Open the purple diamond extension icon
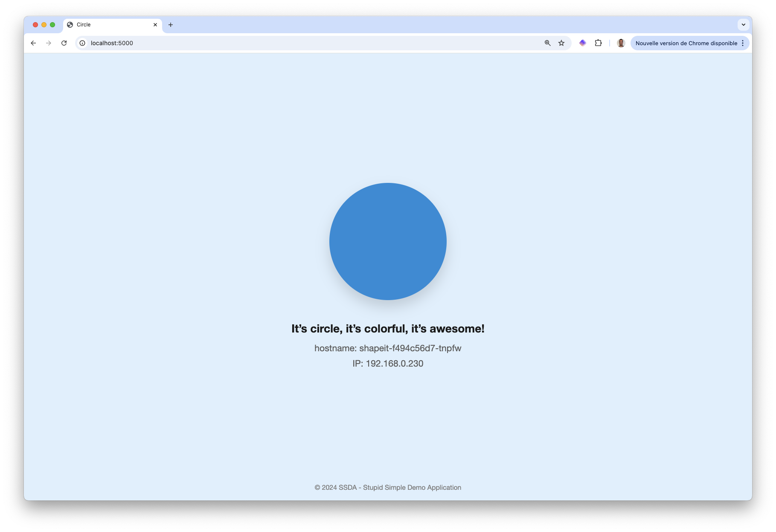The width and height of the screenshot is (776, 532). (583, 43)
